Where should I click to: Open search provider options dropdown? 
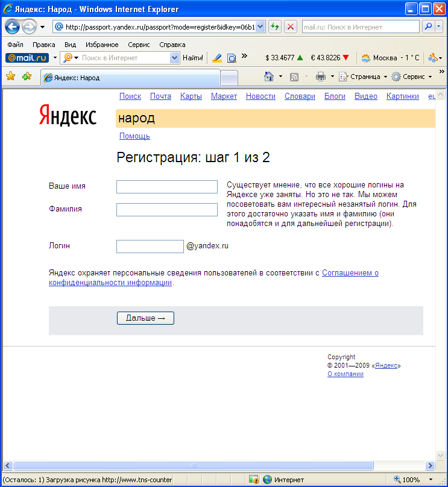[439, 27]
